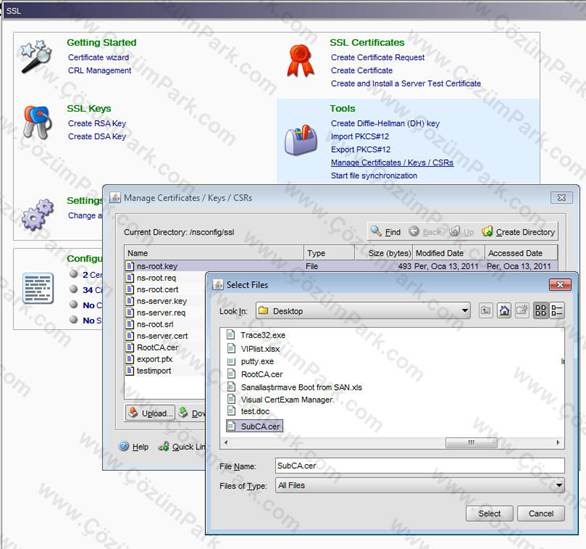This screenshot has height=549, width=586.
Task: Click the Getting Started wizard wand icon
Action: coord(36,56)
